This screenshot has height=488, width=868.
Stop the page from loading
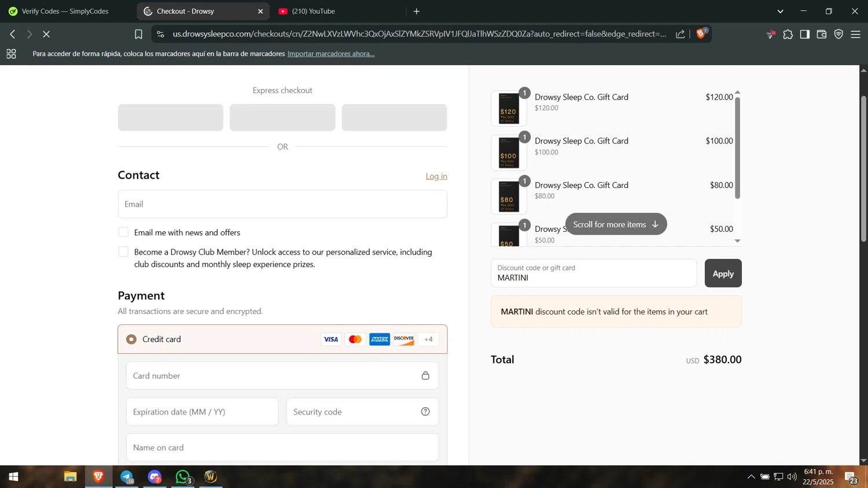click(x=46, y=35)
